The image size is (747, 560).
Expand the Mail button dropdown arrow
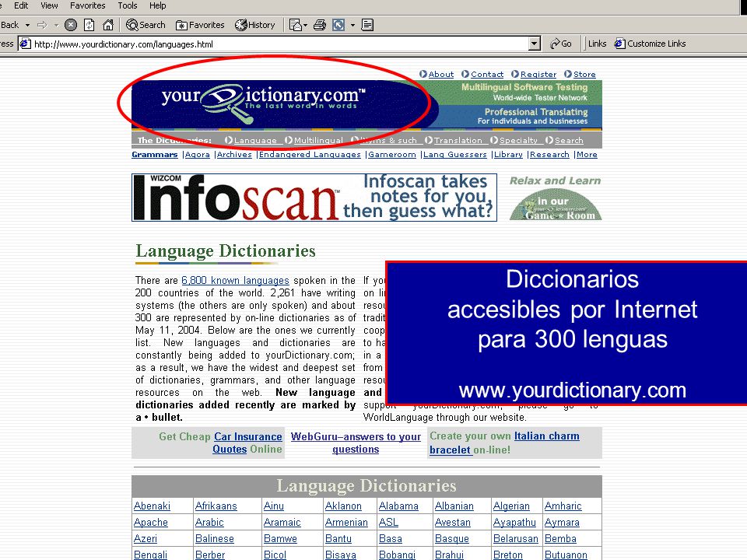pos(305,25)
